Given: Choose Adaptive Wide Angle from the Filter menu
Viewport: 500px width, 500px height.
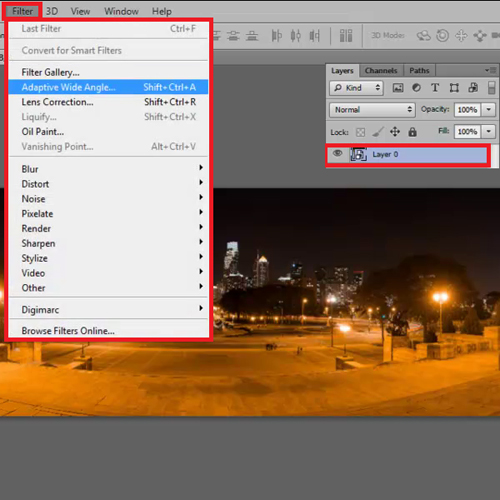Looking at the screenshot, I should coord(108,87).
